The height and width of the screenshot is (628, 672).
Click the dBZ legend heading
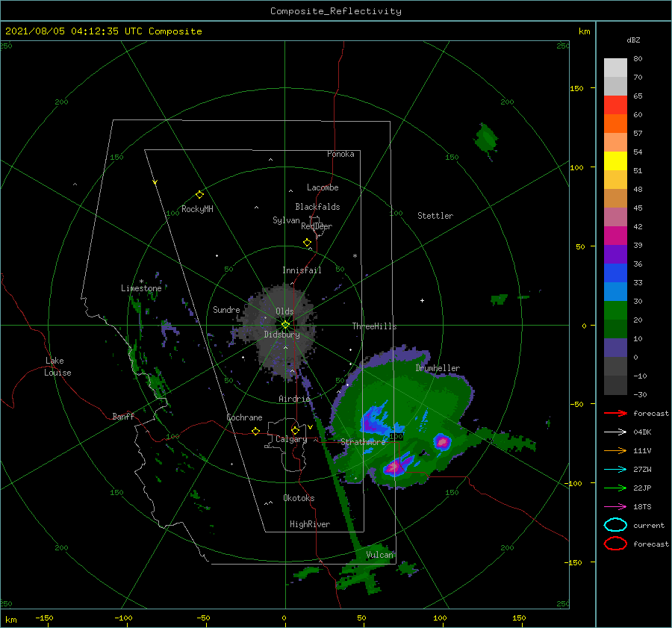click(x=633, y=40)
